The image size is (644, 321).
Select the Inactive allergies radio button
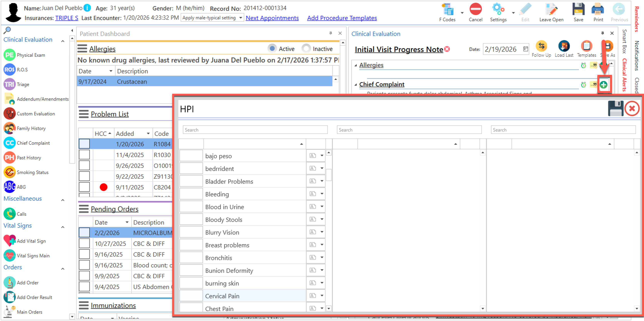coord(306,49)
